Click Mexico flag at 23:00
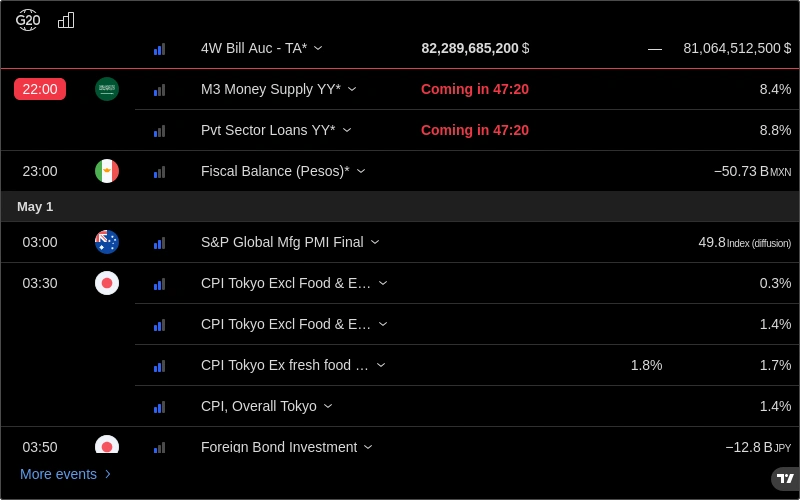The width and height of the screenshot is (800, 500). pos(107,171)
